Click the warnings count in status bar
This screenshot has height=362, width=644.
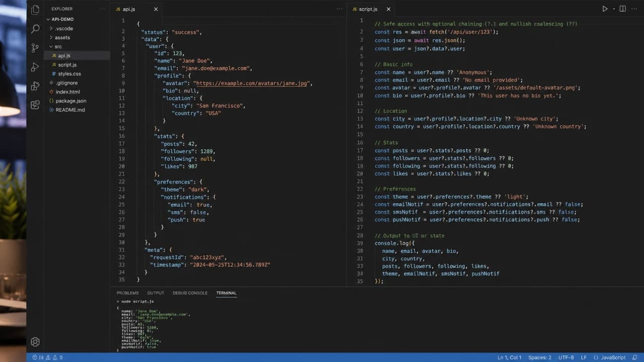(x=57, y=357)
